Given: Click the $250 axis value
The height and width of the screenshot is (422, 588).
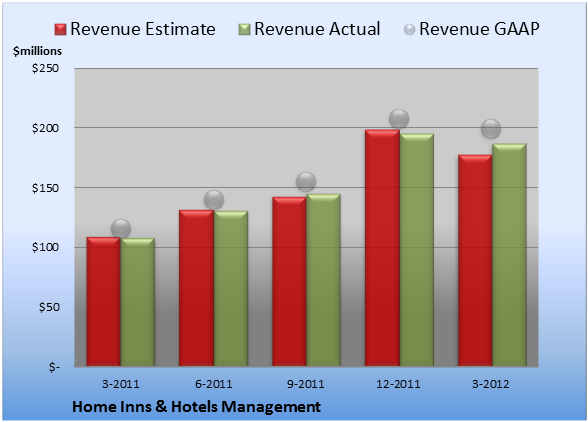Looking at the screenshot, I should (45, 68).
